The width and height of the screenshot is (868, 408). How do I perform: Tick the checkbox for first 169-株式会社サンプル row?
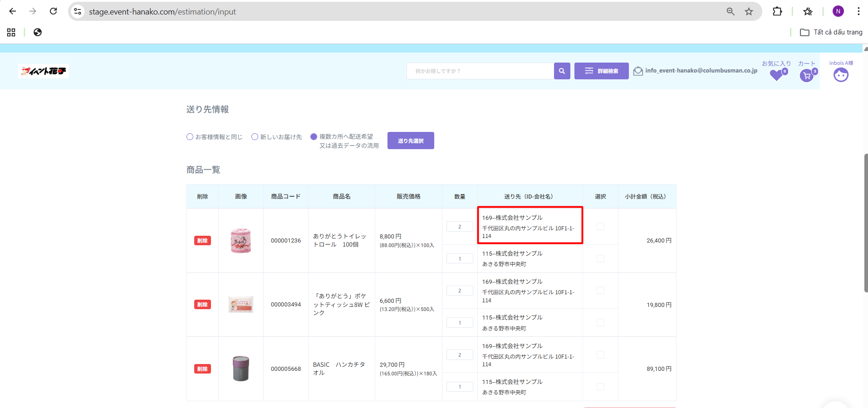point(600,226)
